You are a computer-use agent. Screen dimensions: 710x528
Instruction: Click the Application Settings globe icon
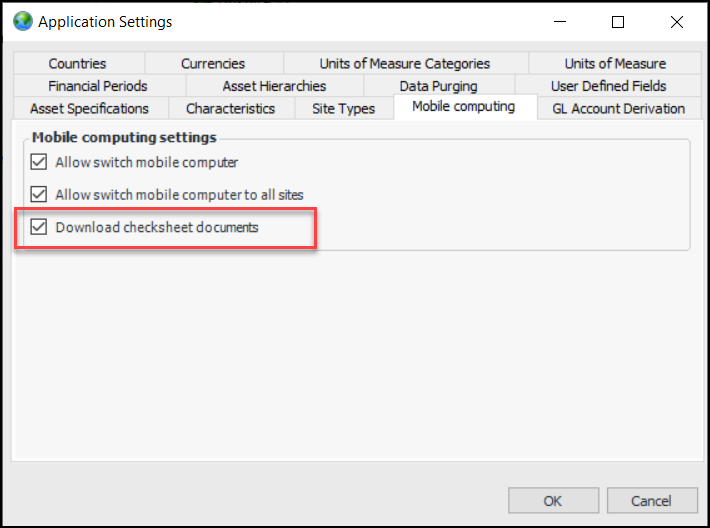tap(23, 21)
